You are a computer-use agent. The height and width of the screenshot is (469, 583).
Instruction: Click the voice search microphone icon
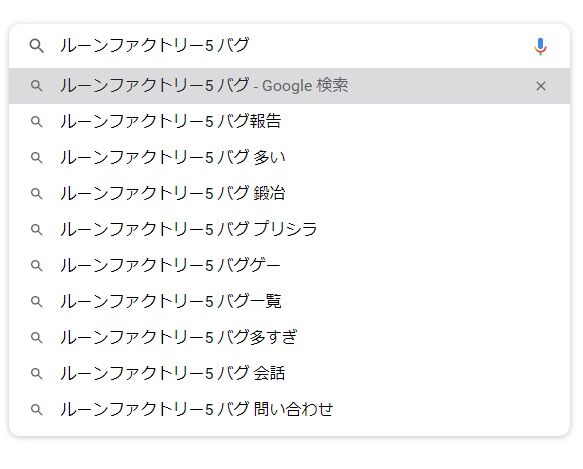coord(540,46)
